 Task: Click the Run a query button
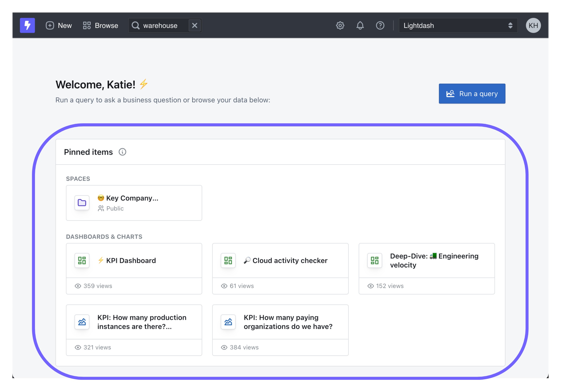pos(472,94)
